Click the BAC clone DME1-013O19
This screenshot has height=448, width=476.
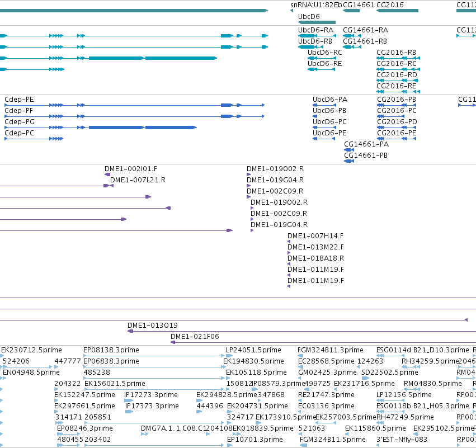[152, 326]
